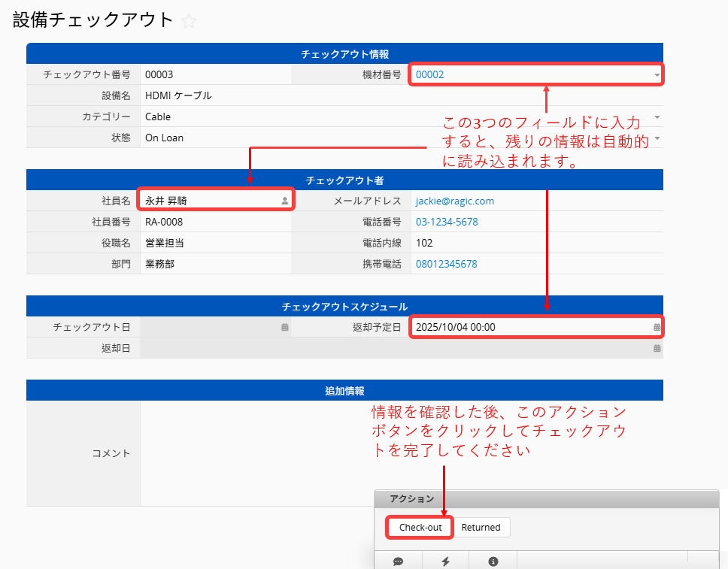Click the user icon in 社員名 field
728x569 pixels.
coord(285,201)
